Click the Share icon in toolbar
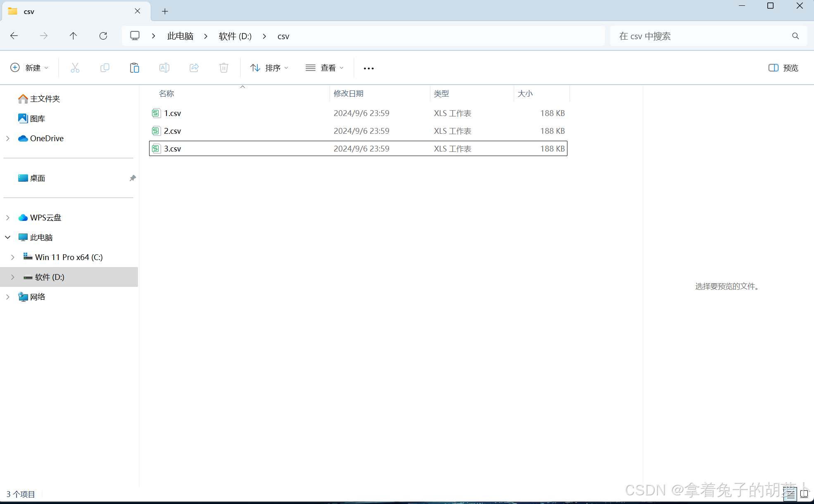The width and height of the screenshot is (814, 504). click(x=194, y=68)
